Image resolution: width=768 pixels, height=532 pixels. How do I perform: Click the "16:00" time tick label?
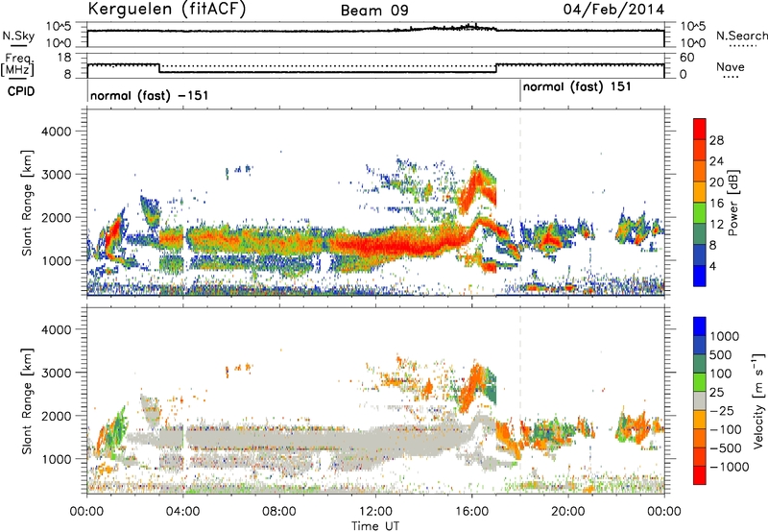point(471,512)
